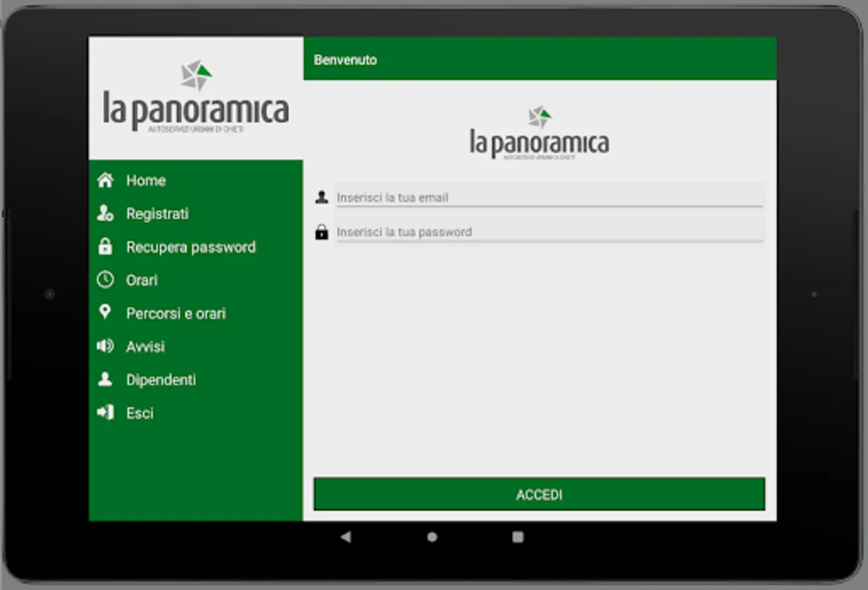Tap the Android home circle button

click(x=432, y=537)
